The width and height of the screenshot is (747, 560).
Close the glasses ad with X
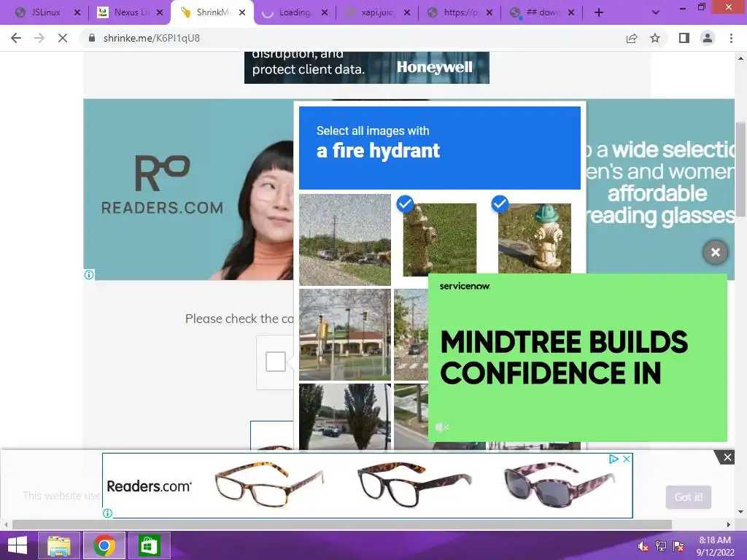click(627, 459)
